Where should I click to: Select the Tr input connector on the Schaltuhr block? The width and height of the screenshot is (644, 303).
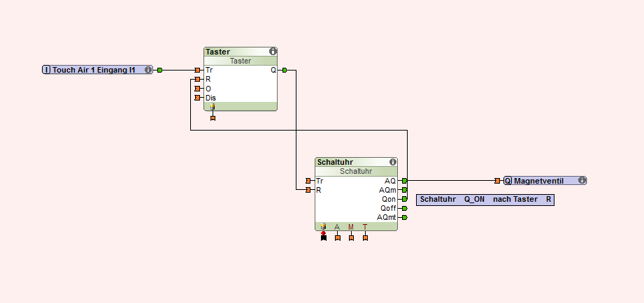(x=308, y=181)
